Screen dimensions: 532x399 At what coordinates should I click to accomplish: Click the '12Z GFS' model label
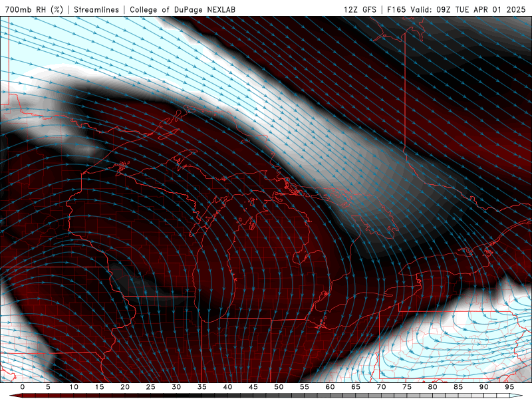[360, 9]
